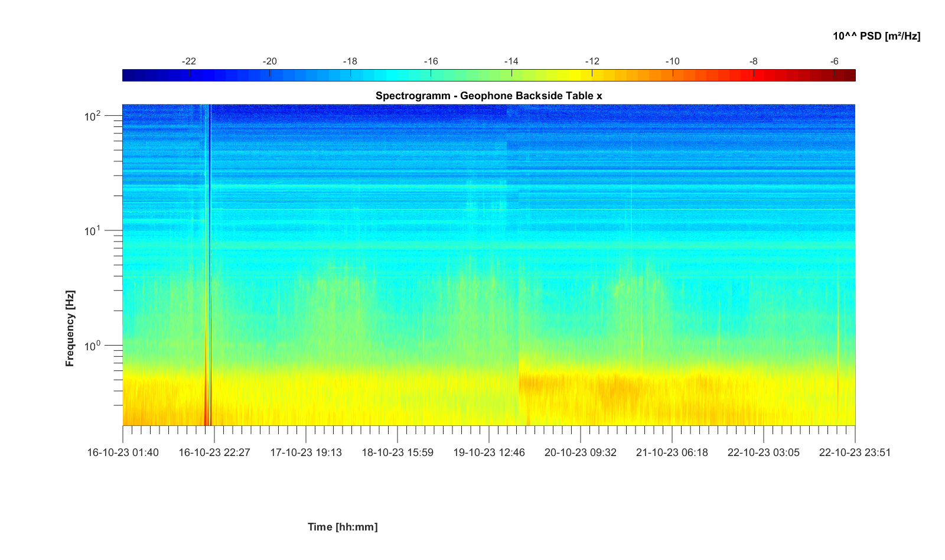Click the time label '22-10-23 03:05'

click(x=764, y=452)
